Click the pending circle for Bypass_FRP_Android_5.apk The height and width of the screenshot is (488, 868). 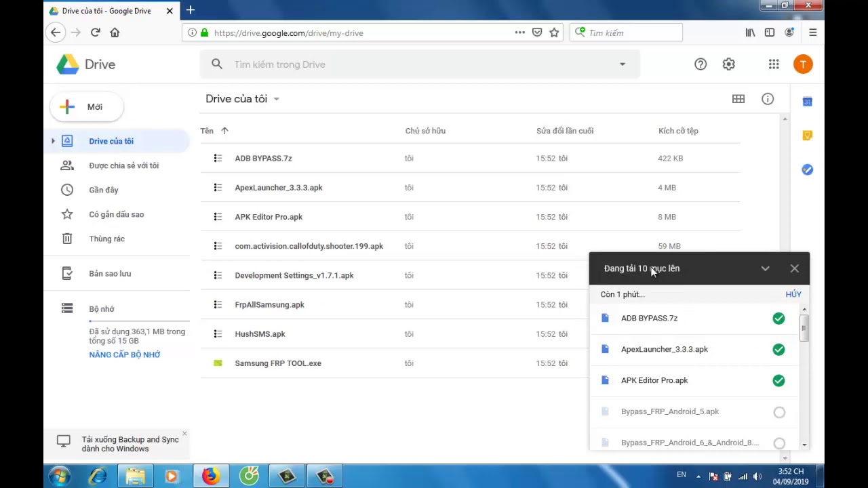pos(779,412)
